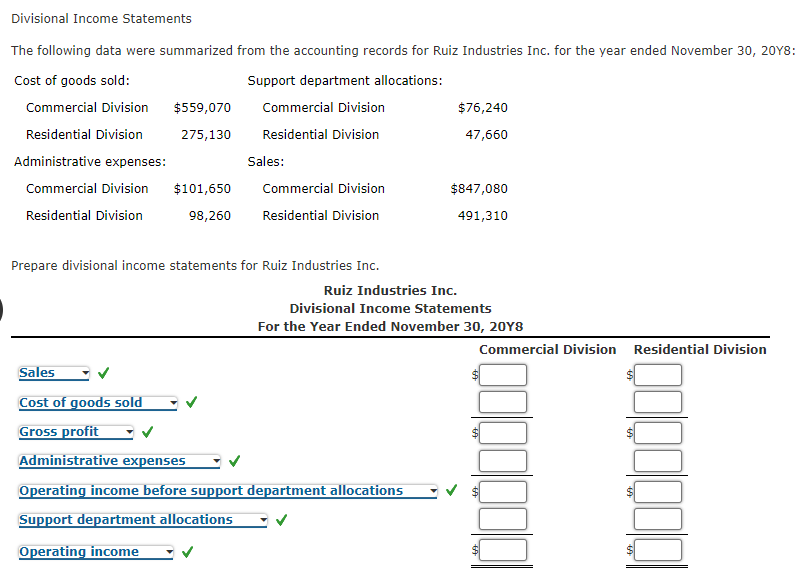This screenshot has width=812, height=580.
Task: Click the green checkmark beside Gross profit
Action: (x=148, y=431)
